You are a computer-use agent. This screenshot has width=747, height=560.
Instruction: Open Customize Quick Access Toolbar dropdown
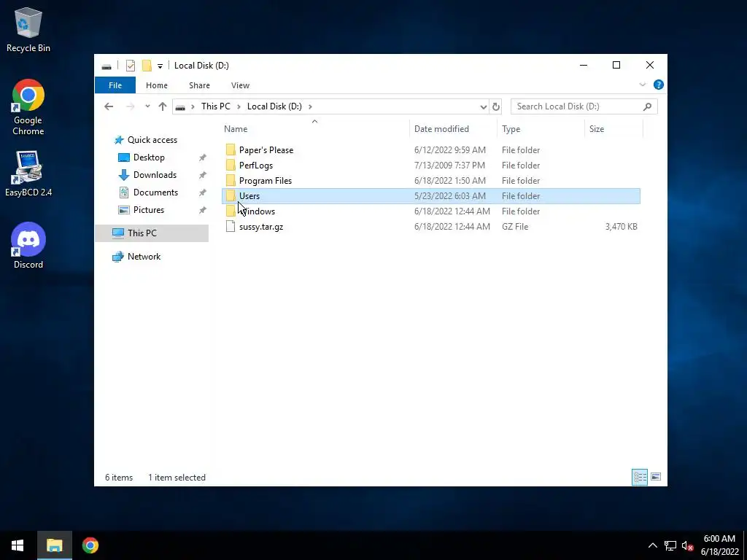point(160,66)
